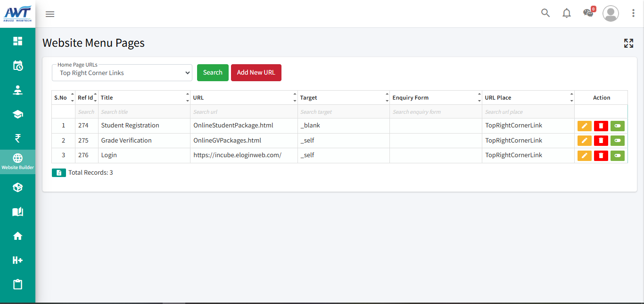Click the green Search button

click(x=213, y=73)
